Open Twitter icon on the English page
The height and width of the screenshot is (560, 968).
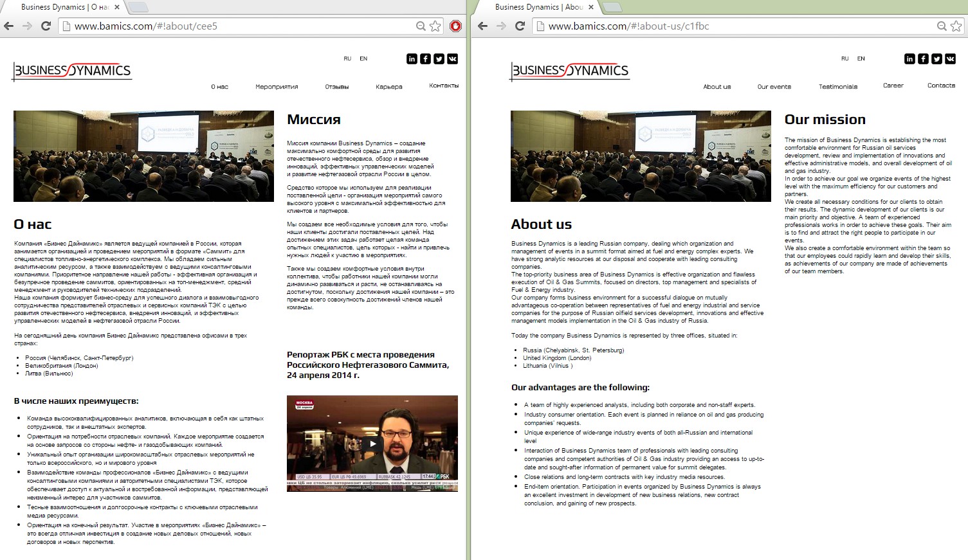(936, 59)
